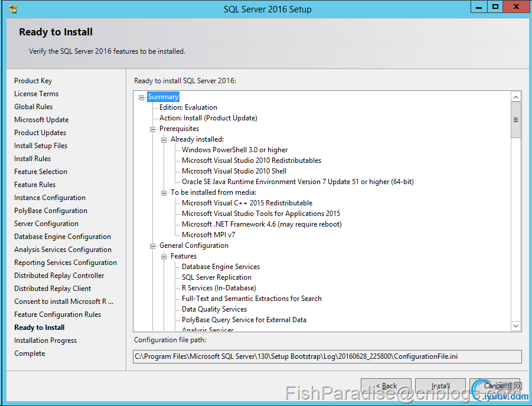This screenshot has width=532, height=406.
Task: Select Full-Text and Semantic Extractions for Search
Action: (x=252, y=299)
